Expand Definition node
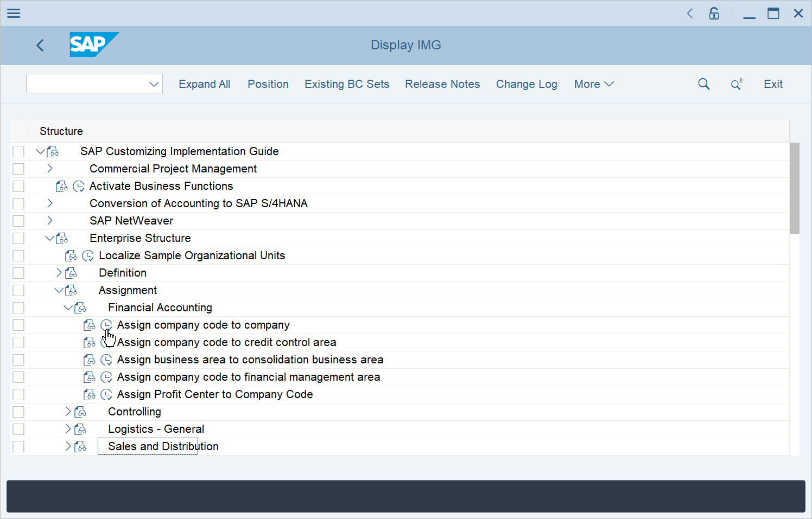The height and width of the screenshot is (519, 812). [59, 273]
